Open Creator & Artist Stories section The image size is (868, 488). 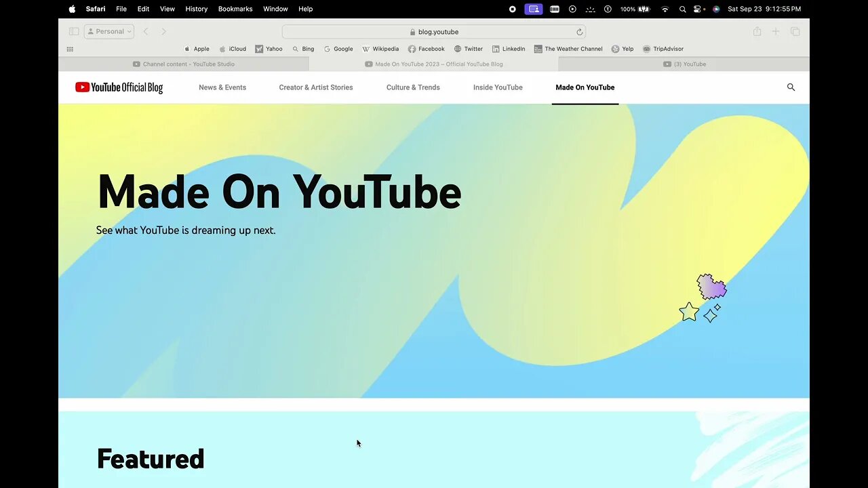[x=316, y=87]
